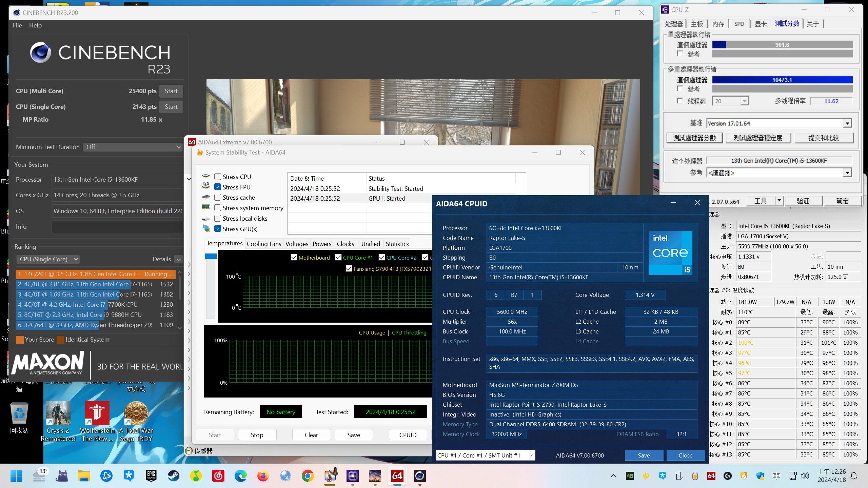Select ranking row 4C/8T i7-7700K CPU
This screenshot has height=488, width=868.
[x=95, y=305]
